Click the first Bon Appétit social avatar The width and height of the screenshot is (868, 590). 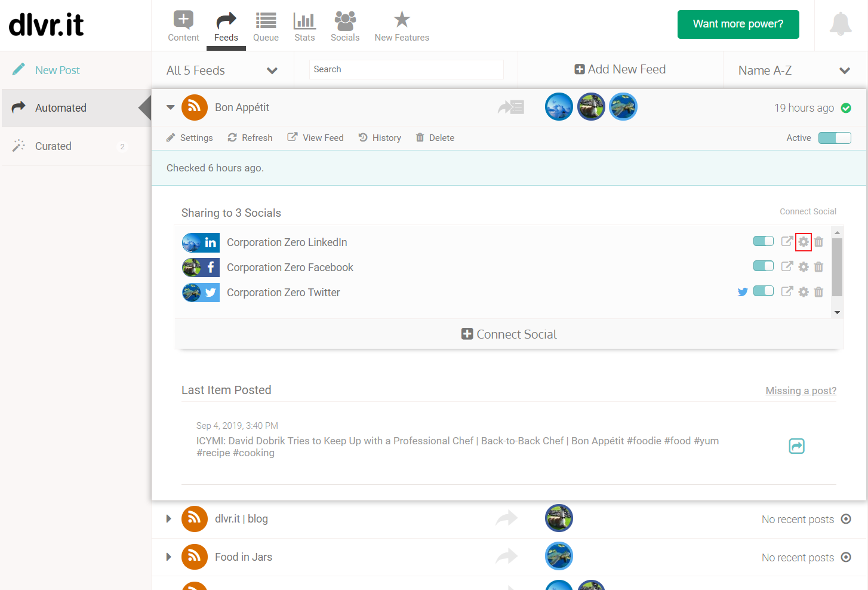coord(559,107)
